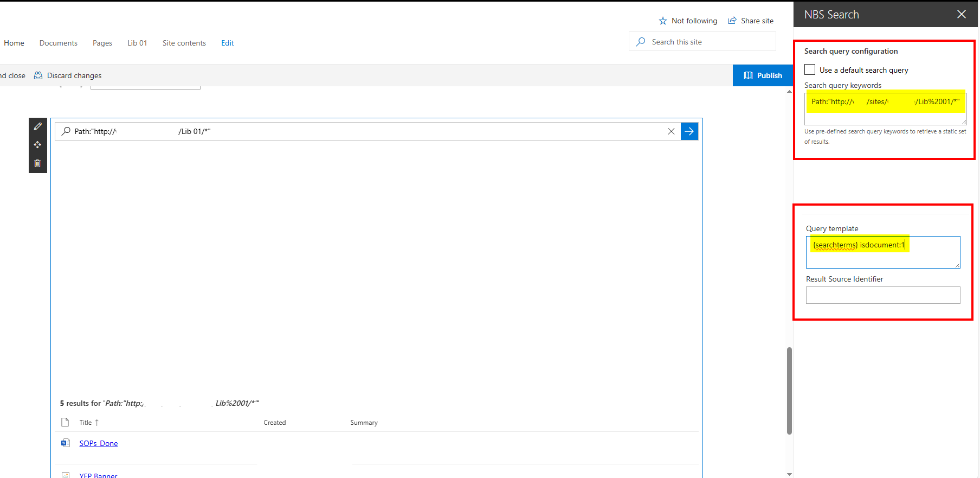The image size is (980, 478).
Task: Edit web part with pencil icon
Action: pyautogui.click(x=37, y=126)
